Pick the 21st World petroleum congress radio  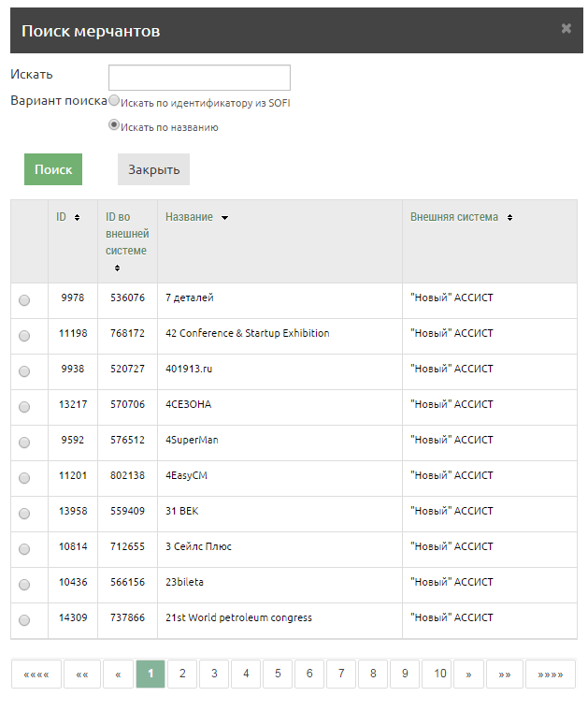click(x=24, y=620)
